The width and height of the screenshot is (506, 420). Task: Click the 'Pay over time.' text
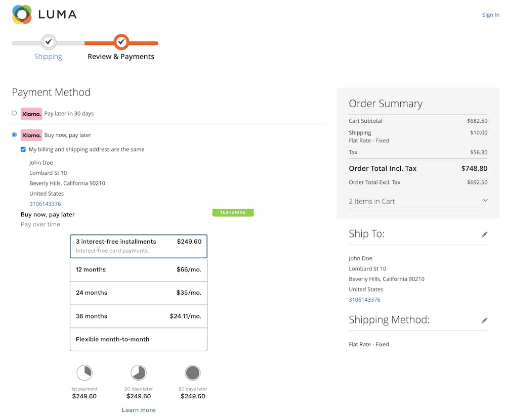click(41, 224)
